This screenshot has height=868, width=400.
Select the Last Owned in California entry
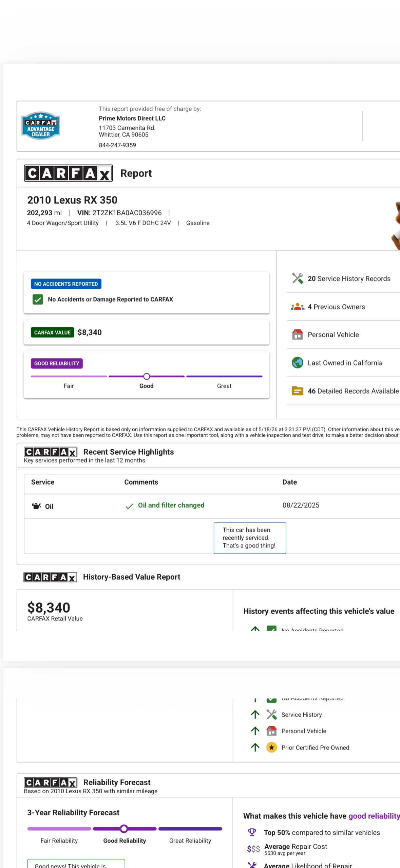(x=345, y=363)
